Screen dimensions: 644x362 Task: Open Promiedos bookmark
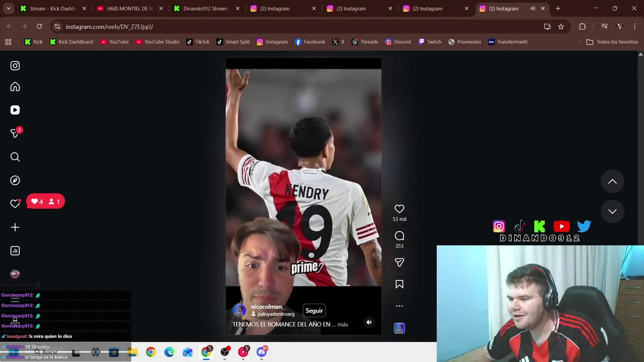464,42
